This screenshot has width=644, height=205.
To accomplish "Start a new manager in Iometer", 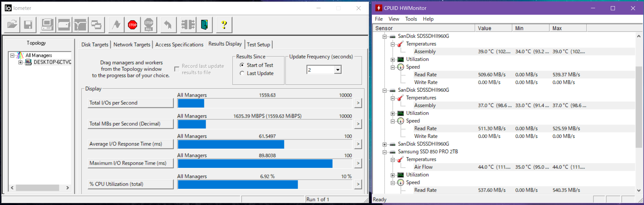I will click(48, 25).
